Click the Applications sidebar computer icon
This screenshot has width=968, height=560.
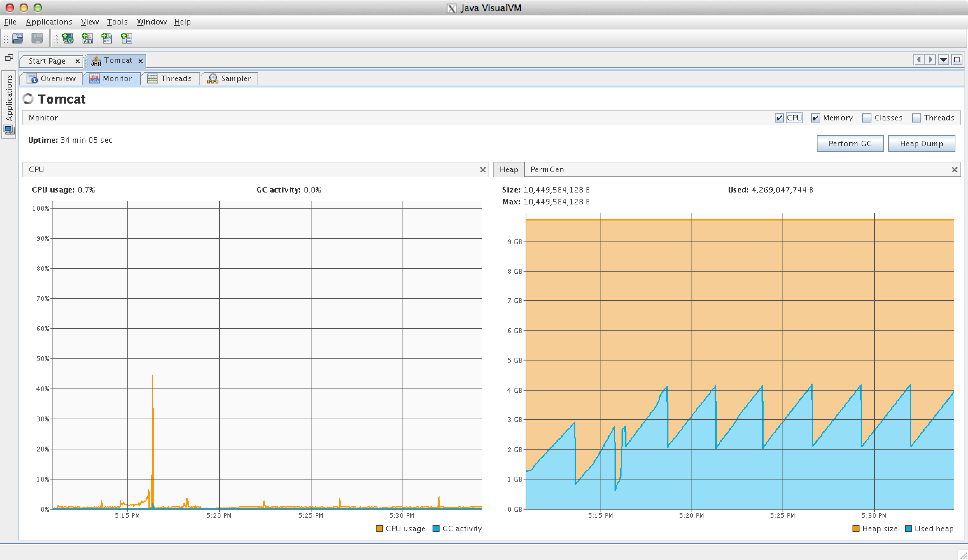coord(9,130)
